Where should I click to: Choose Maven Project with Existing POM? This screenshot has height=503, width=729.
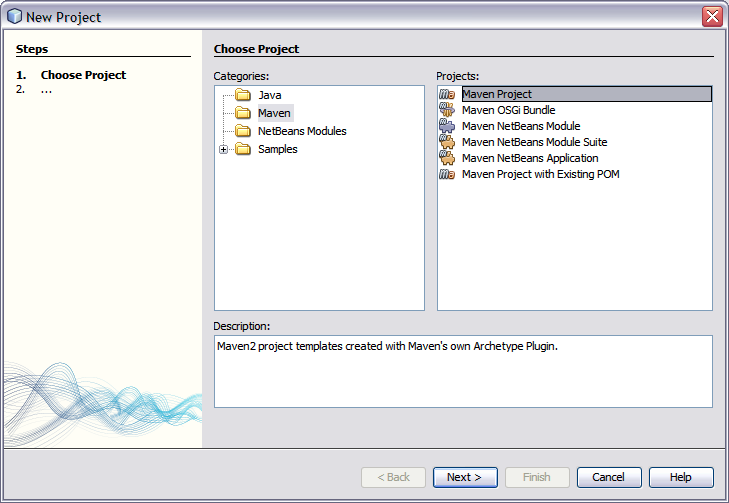541,174
